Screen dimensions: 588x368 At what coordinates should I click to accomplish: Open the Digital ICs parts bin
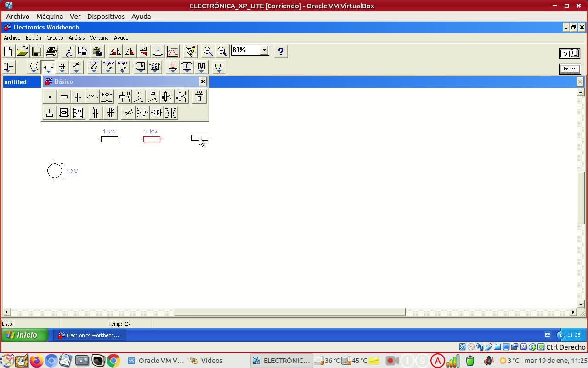click(123, 67)
